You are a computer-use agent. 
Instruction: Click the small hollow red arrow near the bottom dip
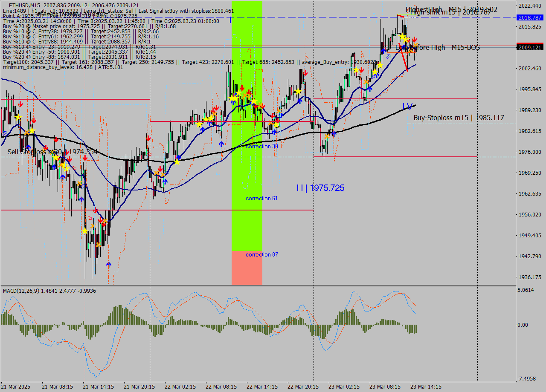click(90, 218)
